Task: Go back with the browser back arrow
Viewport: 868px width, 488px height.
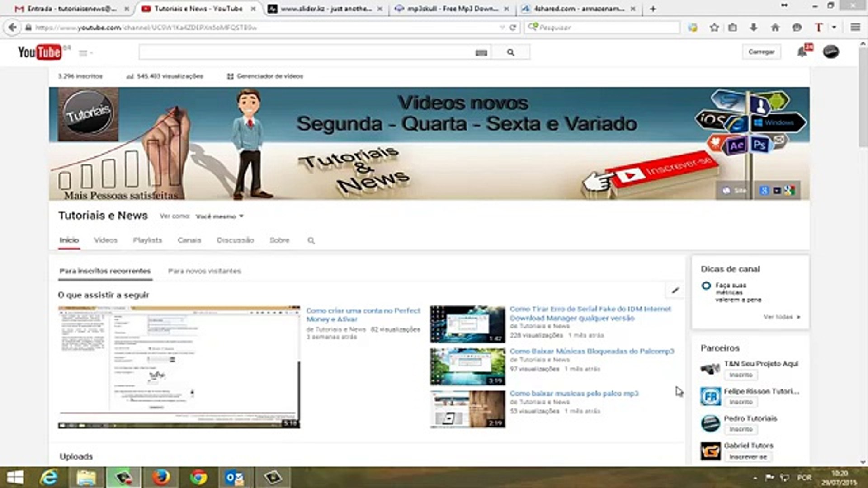Action: pos(12,27)
